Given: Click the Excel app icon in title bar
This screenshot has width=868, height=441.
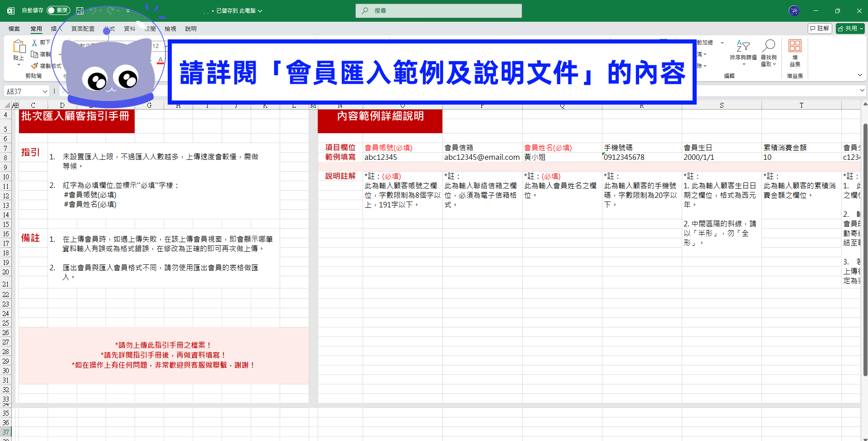Looking at the screenshot, I should (x=11, y=10).
